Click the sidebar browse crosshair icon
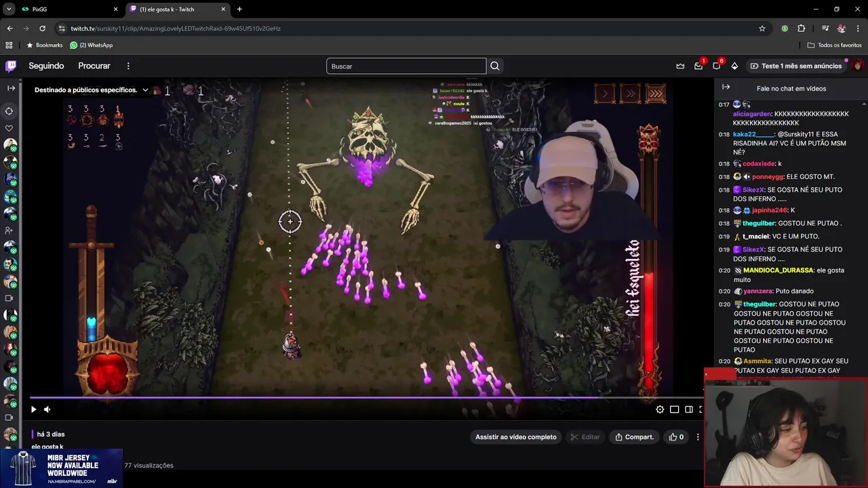 click(x=9, y=111)
